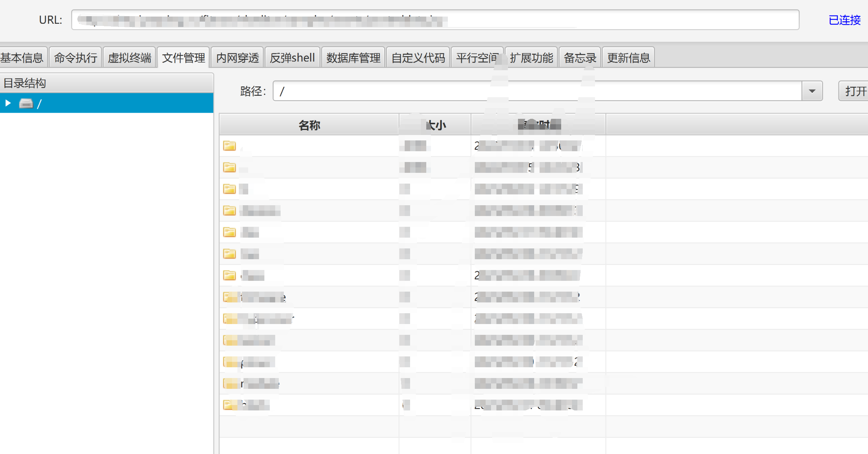This screenshot has width=868, height=454.
Task: Sort by the 名称 column header
Action: (x=309, y=125)
